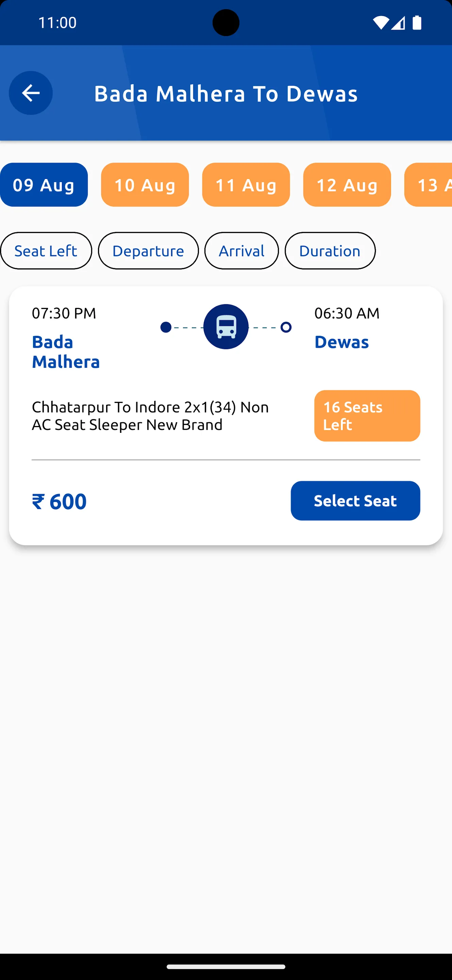452x980 pixels.
Task: Tap the cellular signal icon
Action: [398, 23]
